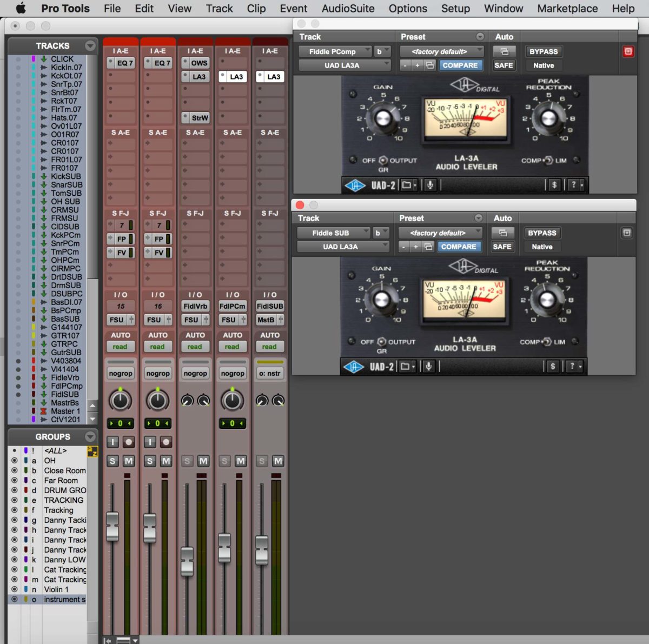The height and width of the screenshot is (644, 649).
Task: Open the AudioSuite menu
Action: pyautogui.click(x=348, y=8)
